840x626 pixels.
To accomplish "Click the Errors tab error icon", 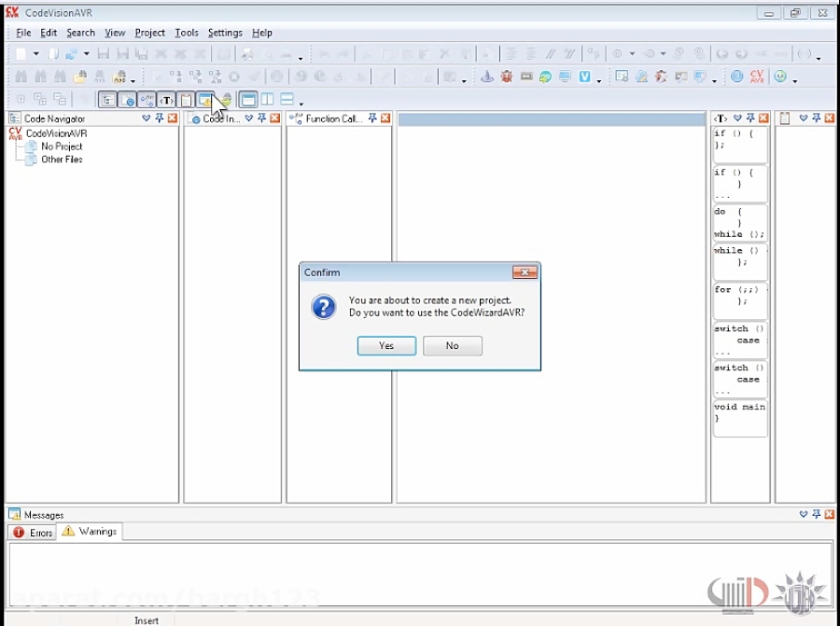I will point(21,532).
